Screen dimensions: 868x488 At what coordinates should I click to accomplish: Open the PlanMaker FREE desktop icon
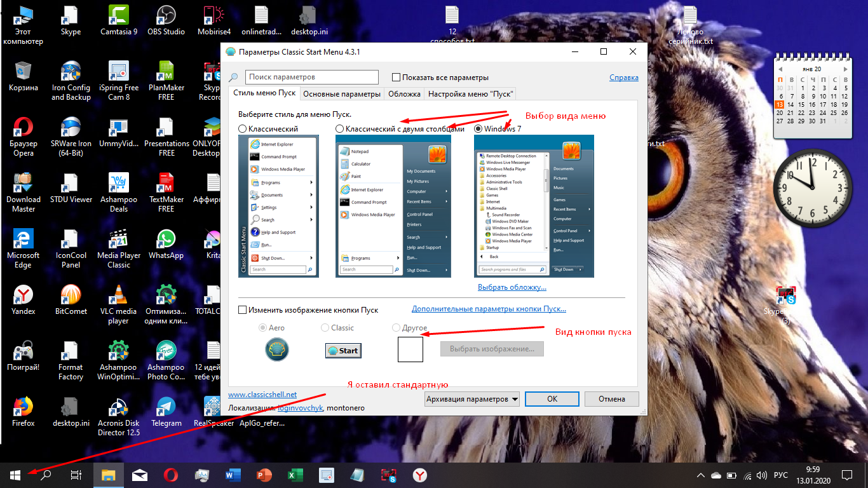166,81
